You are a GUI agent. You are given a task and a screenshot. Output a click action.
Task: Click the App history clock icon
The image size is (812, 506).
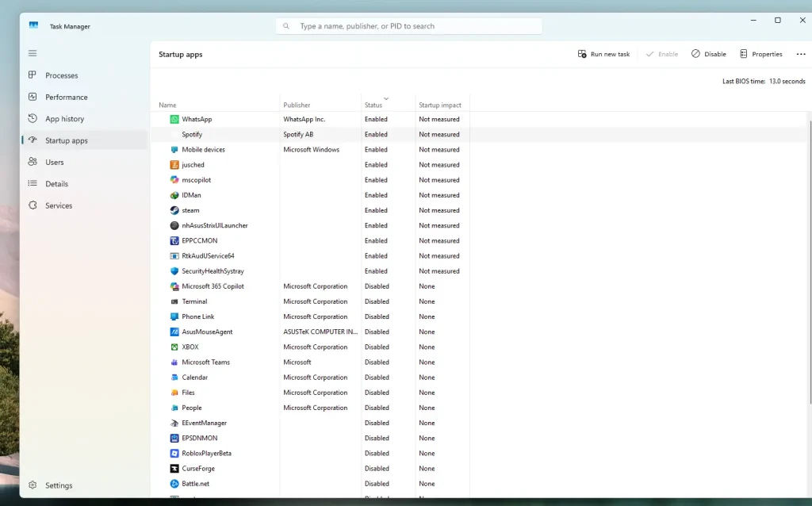[x=33, y=119]
